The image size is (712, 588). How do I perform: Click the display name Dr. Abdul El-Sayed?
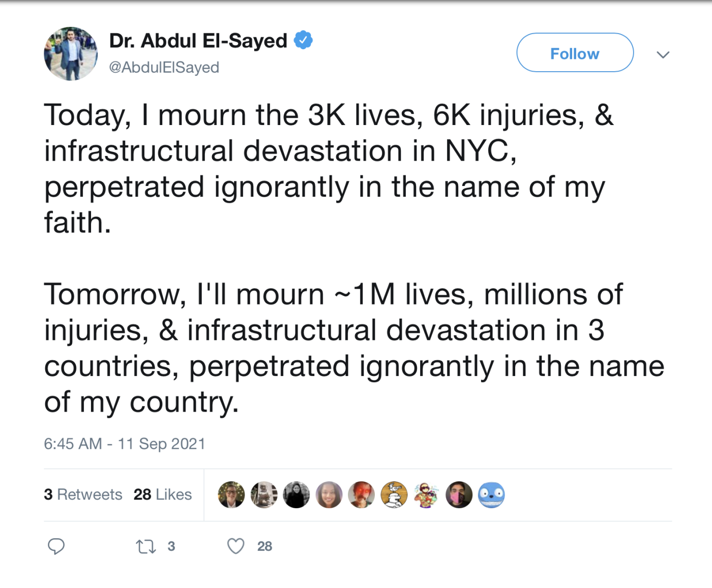(x=198, y=41)
